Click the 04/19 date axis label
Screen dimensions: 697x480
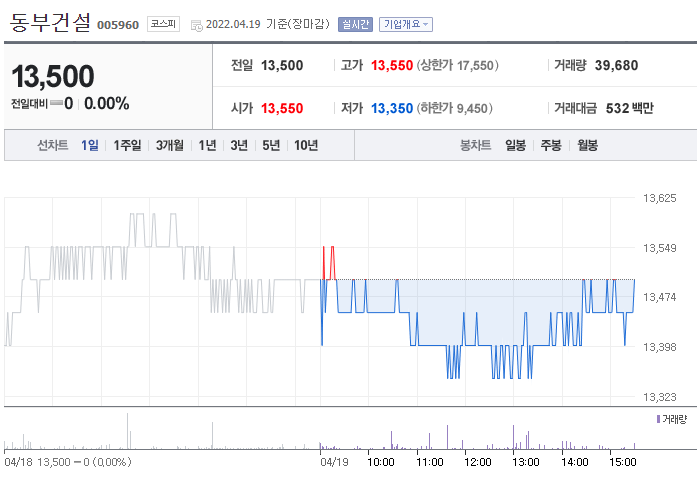334,462
